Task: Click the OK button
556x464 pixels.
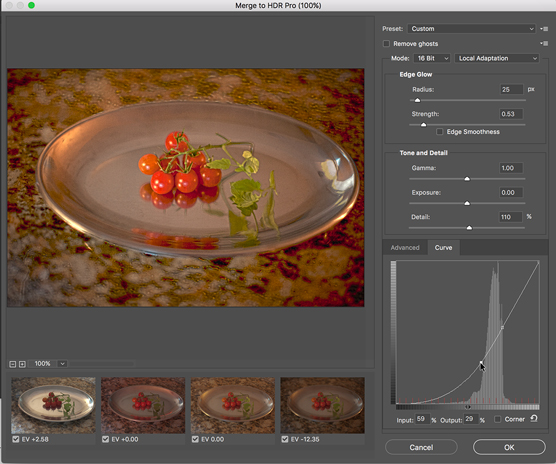Action: pos(509,447)
